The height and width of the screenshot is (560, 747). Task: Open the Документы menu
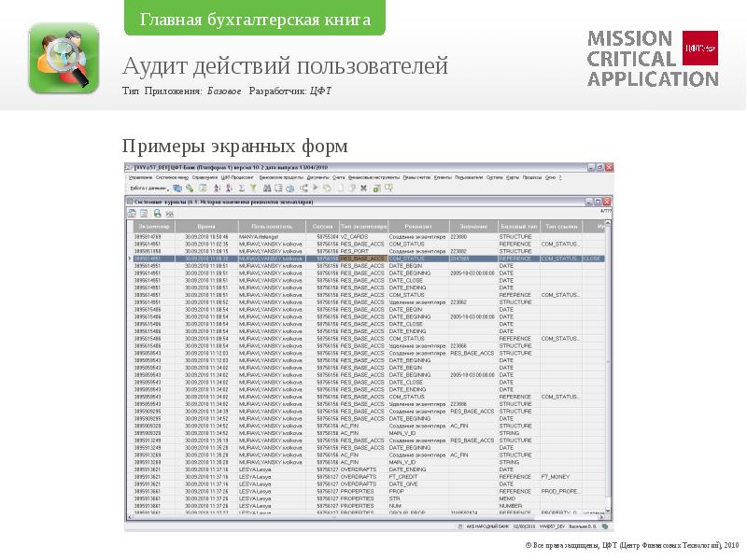[316, 175]
